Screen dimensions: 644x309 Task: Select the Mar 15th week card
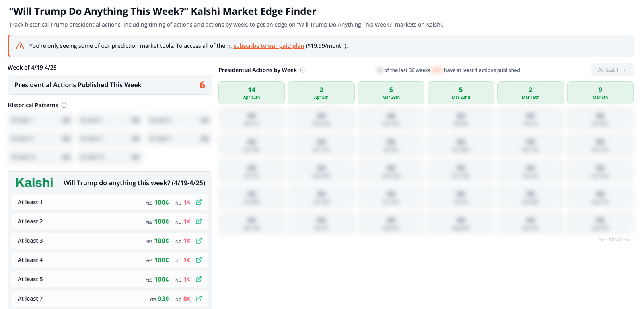pyautogui.click(x=530, y=93)
